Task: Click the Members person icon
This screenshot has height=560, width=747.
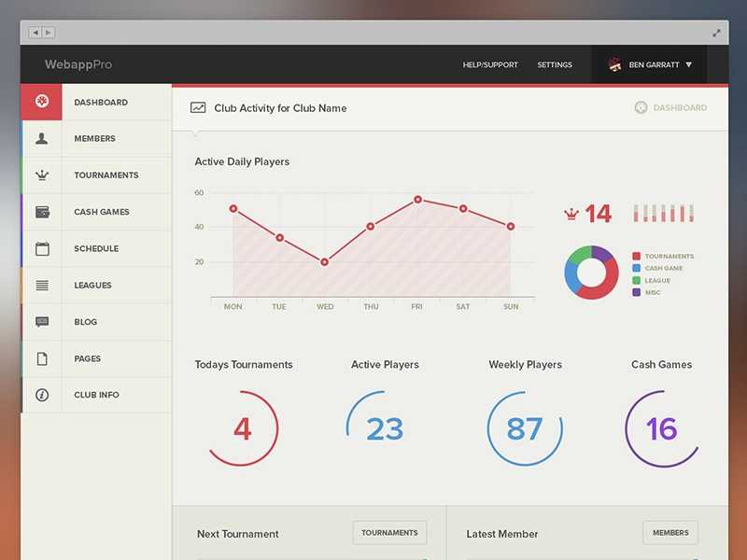Action: click(x=41, y=138)
